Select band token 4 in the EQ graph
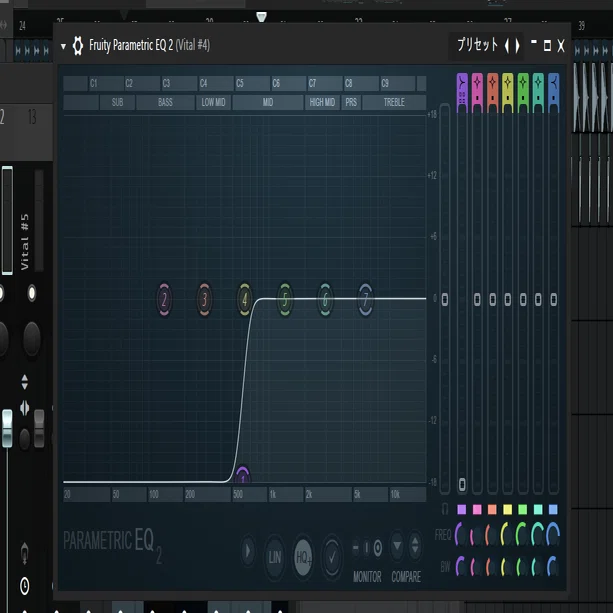This screenshot has height=613, width=613. pyautogui.click(x=245, y=300)
